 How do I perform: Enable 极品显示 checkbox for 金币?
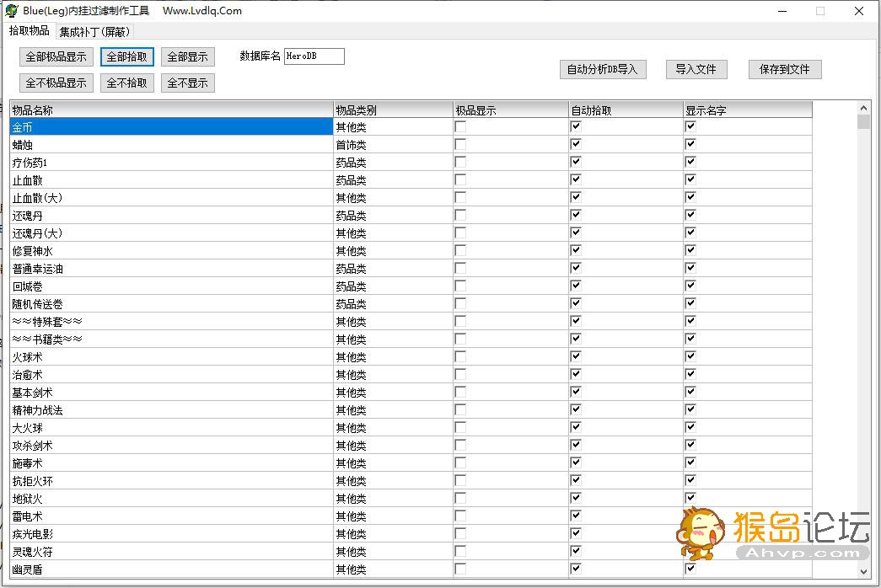coord(460,127)
